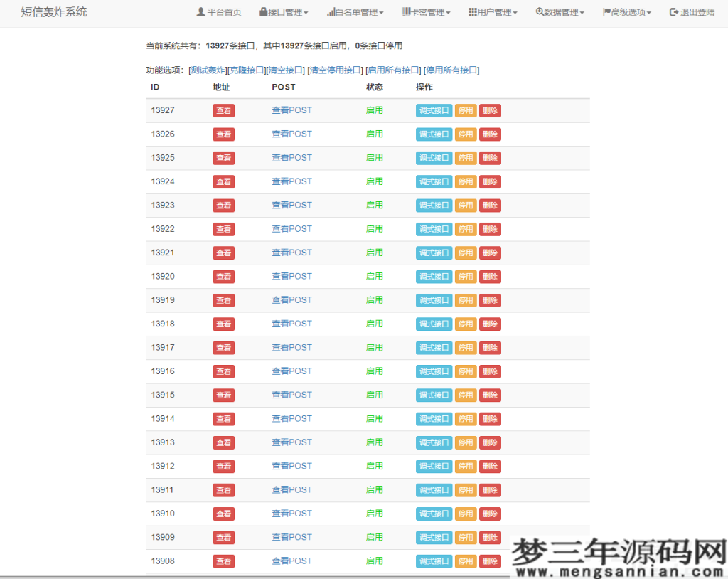
Task: Click the 测试轰炸 link in 功能选项
Action: pyautogui.click(x=206, y=70)
